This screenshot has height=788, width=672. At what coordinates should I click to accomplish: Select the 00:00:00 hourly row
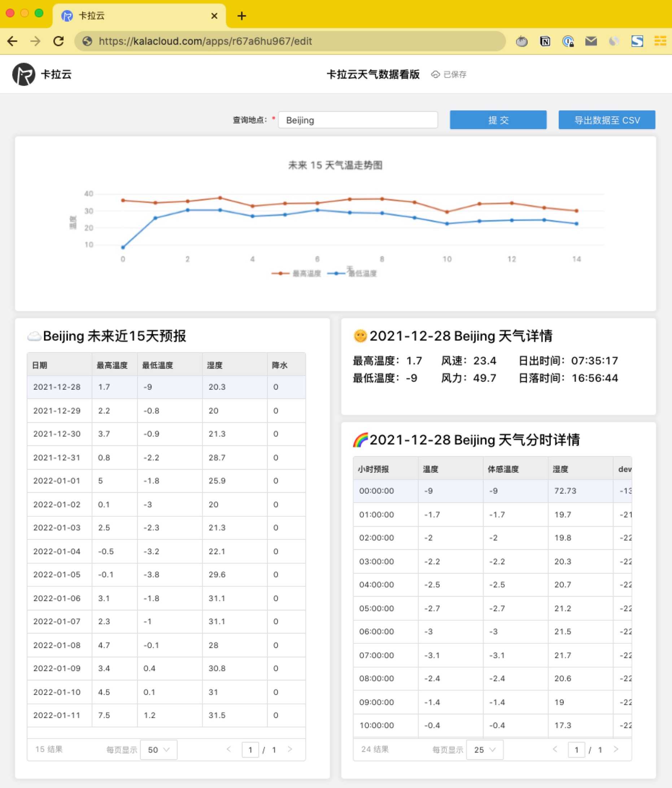pyautogui.click(x=493, y=491)
